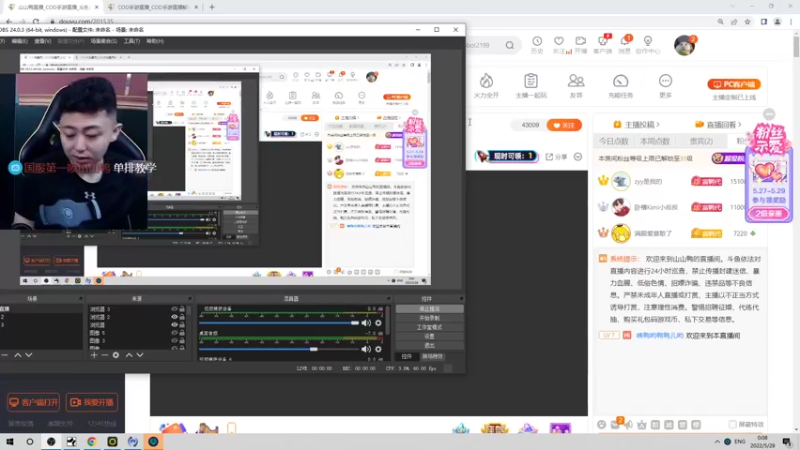
Task: Open the OBS 工具(T) menu
Action: [x=132, y=41]
